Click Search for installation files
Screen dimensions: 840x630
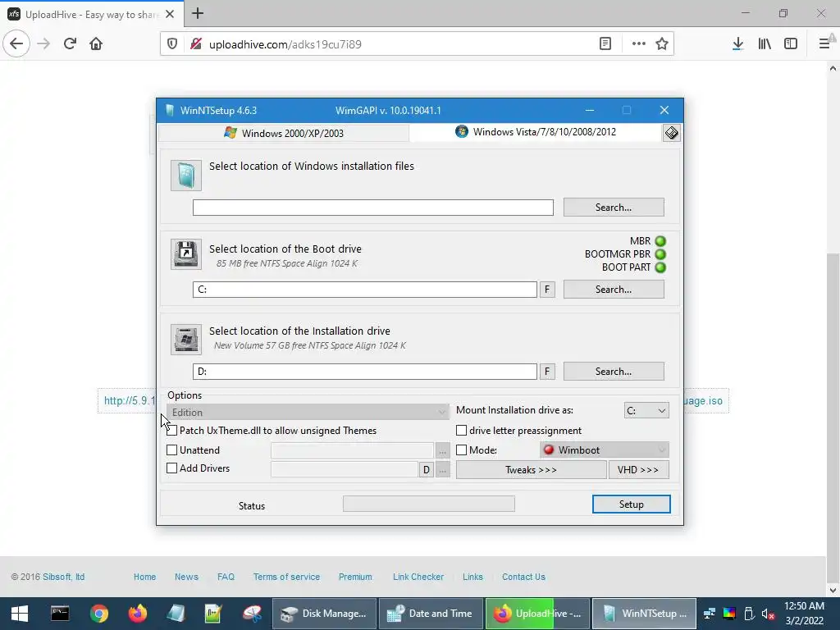coord(614,208)
